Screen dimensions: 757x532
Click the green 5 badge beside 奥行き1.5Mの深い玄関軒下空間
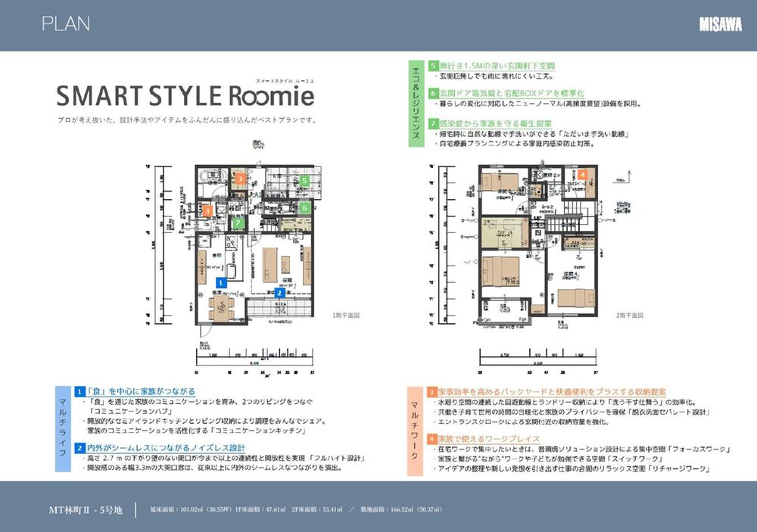pos(433,66)
